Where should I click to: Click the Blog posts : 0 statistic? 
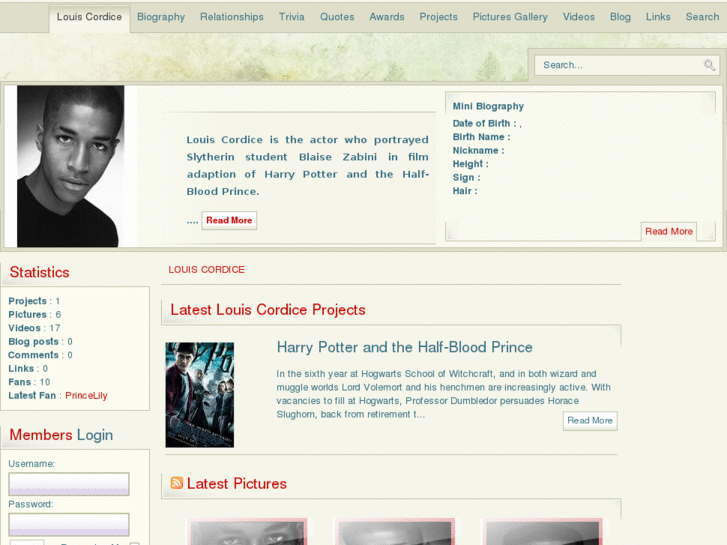click(x=40, y=341)
